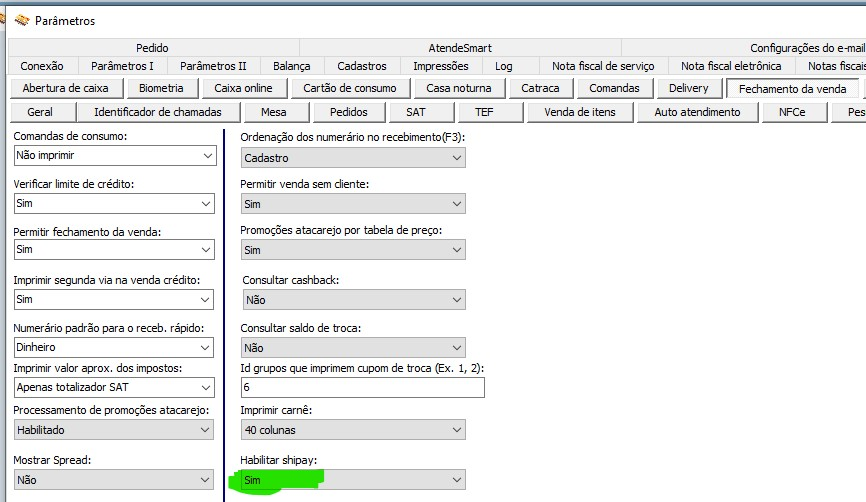Screen dimensions: 866x502
Task: Select the Auto atendimento tab
Action: click(x=698, y=112)
